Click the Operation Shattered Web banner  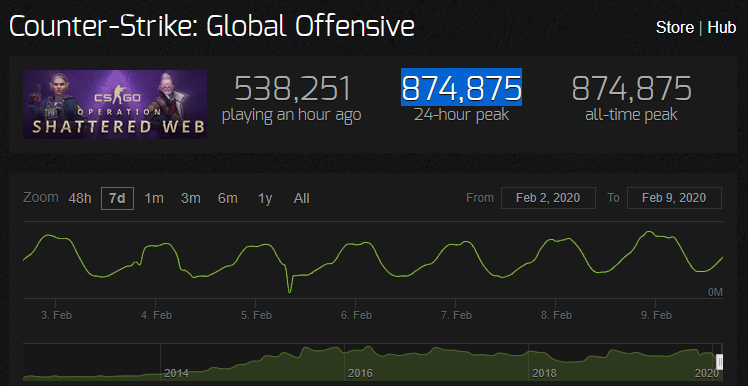pos(115,104)
